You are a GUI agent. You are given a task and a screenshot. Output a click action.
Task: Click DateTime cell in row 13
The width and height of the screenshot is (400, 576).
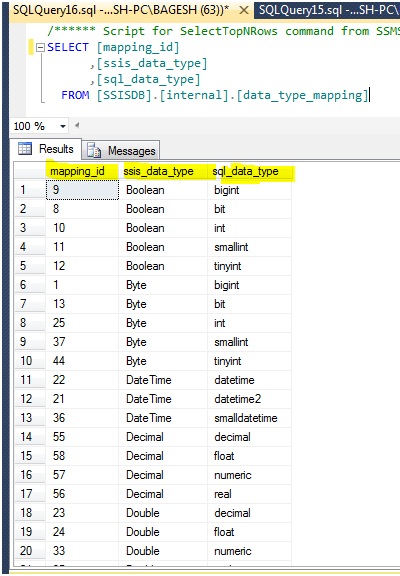coord(163,418)
